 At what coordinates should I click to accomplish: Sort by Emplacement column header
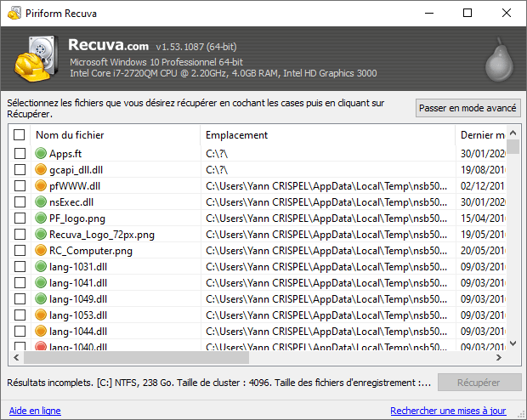[x=328, y=135]
